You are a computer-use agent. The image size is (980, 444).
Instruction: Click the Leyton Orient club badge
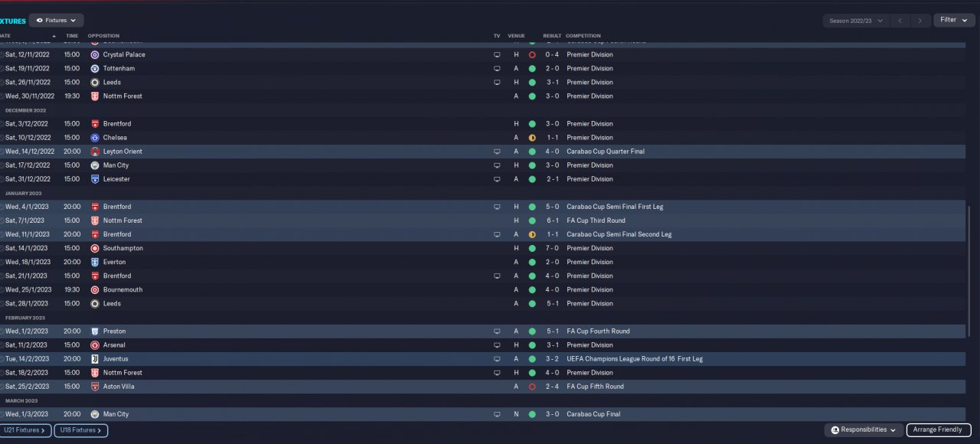coord(95,152)
